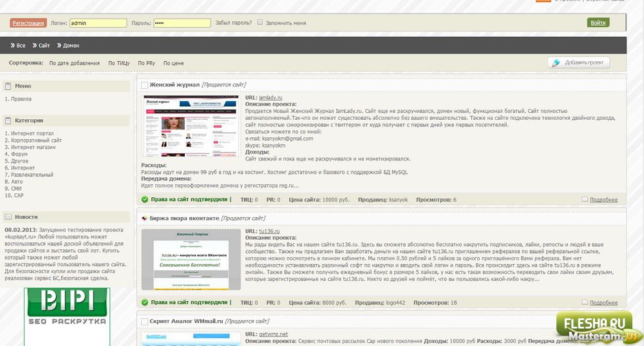Click the Новости panel header icon
644x346 pixels.
click(8, 216)
